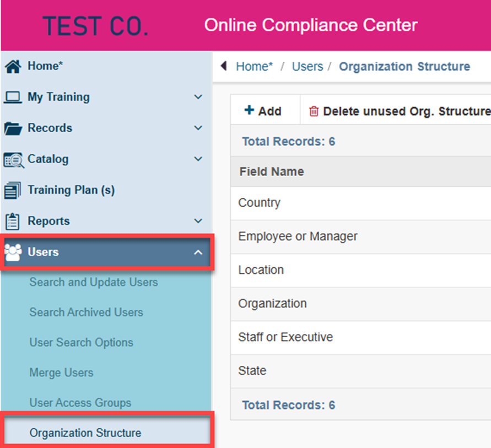
Task: Open Search and Update Users
Action: point(94,282)
